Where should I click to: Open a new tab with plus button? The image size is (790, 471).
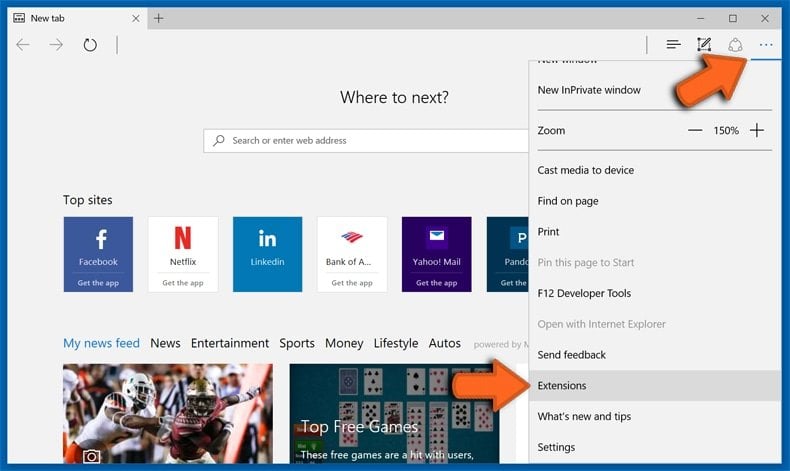(159, 18)
